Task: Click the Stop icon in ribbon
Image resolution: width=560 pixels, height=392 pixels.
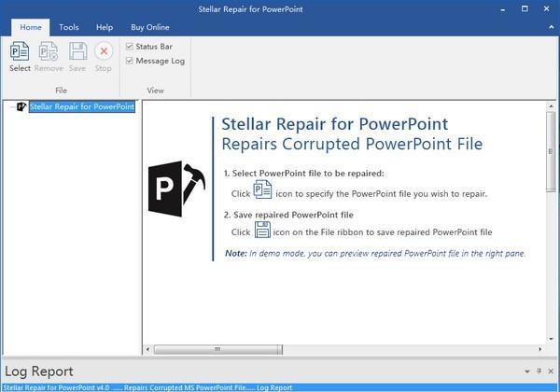Action: (104, 51)
